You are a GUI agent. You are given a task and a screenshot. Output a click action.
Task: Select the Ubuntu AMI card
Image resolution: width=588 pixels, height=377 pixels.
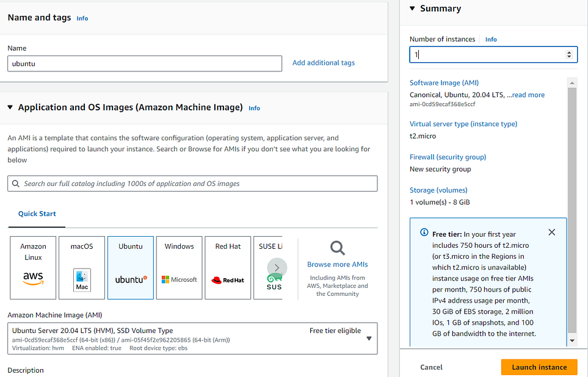tap(131, 268)
